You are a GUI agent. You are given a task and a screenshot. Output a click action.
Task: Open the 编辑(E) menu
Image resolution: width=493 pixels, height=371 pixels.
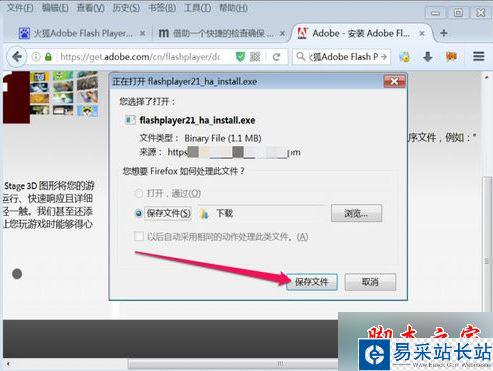click(55, 7)
